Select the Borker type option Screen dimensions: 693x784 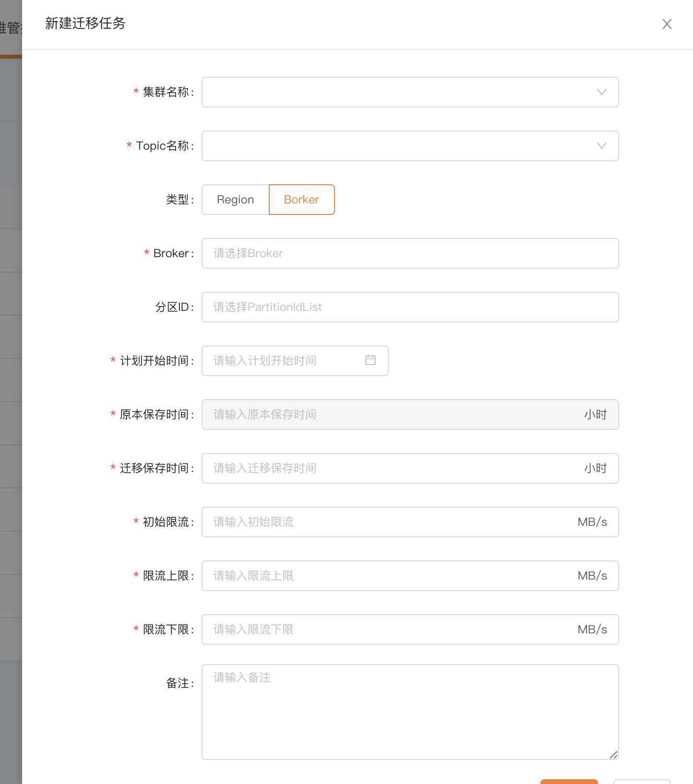tap(301, 200)
